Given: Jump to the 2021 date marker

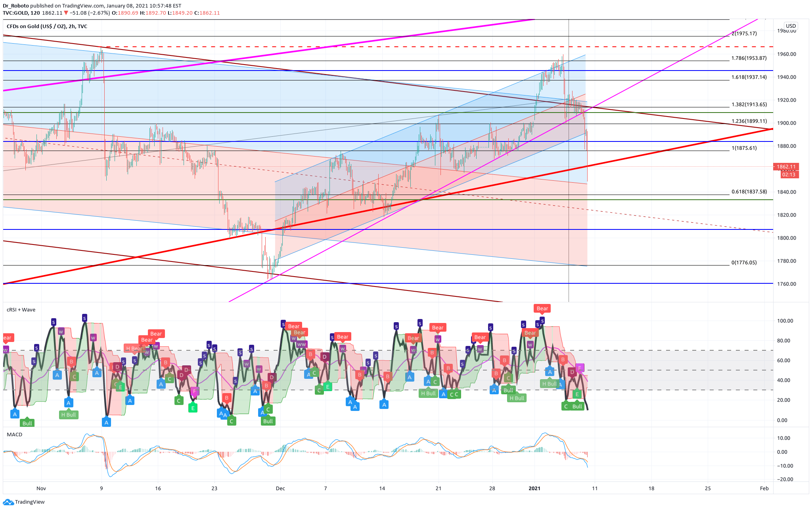Looking at the screenshot, I should coord(534,489).
